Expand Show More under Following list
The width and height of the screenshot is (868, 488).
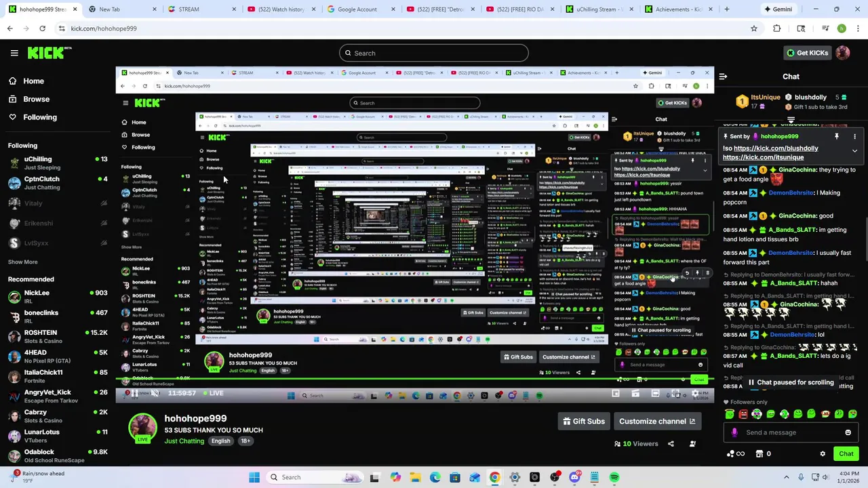coord(22,262)
